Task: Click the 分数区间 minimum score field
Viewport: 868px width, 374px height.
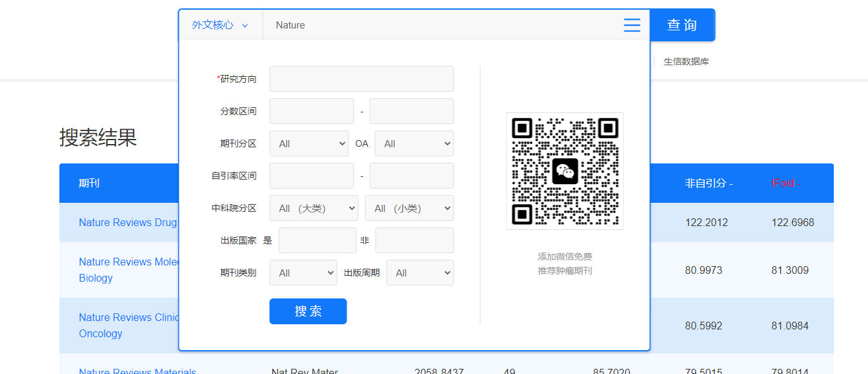Action: pos(312,111)
